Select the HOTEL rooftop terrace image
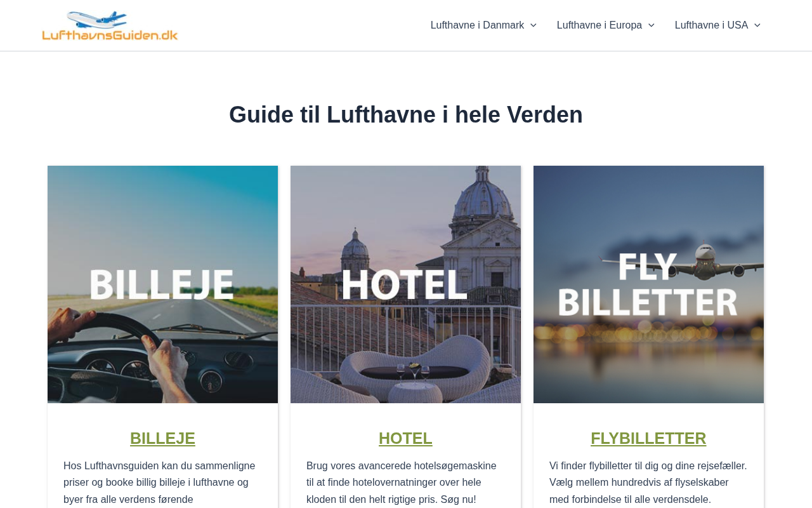This screenshot has height=508, width=812. (x=405, y=284)
